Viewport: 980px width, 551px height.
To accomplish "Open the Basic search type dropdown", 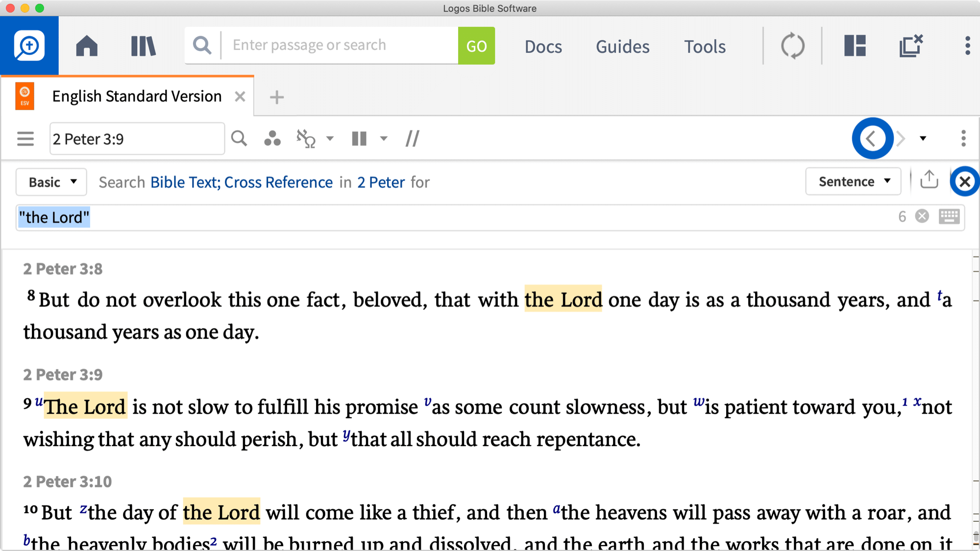I will tap(51, 182).
